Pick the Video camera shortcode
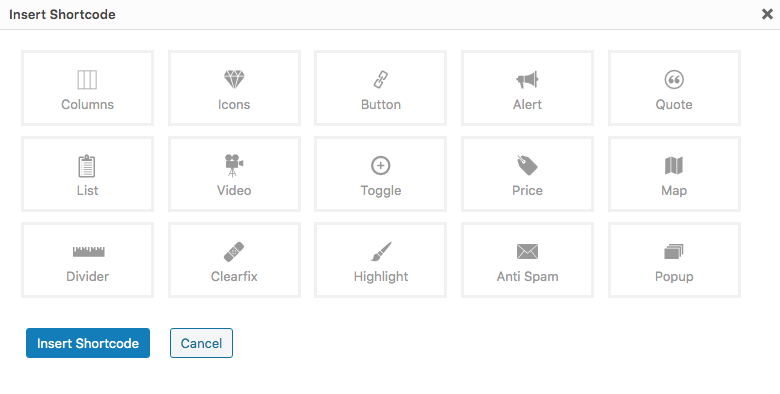Screen dimensions: 780x394 [234, 174]
